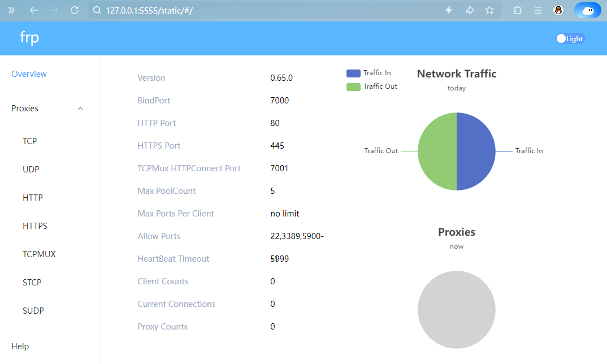This screenshot has width=607, height=364.
Task: Bookmark page with the star icon
Action: click(489, 10)
